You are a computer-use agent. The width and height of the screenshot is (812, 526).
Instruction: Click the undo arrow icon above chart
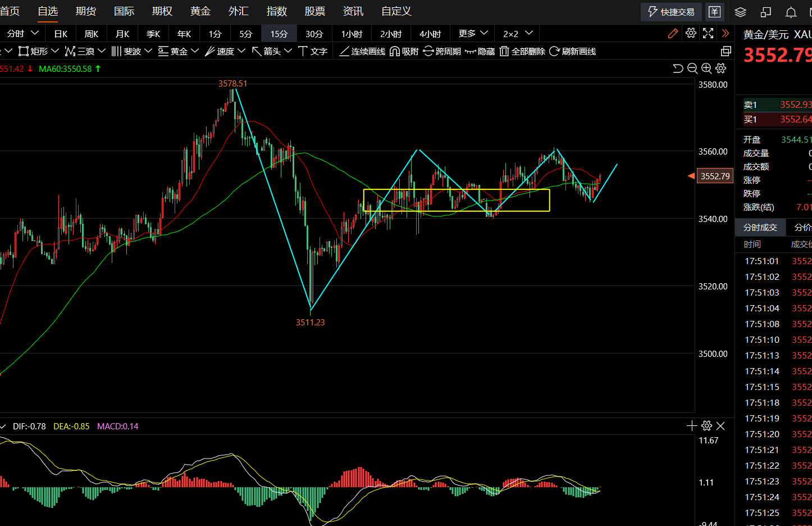[x=678, y=69]
